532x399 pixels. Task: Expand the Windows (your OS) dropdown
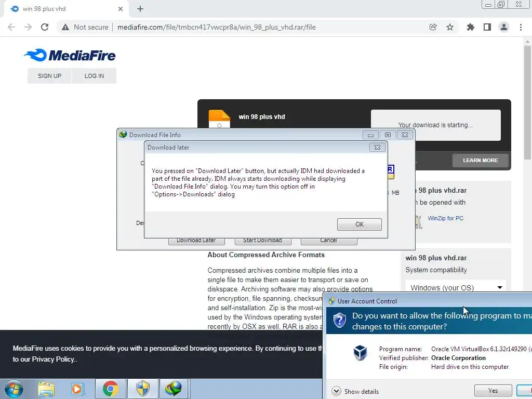tap(456, 287)
